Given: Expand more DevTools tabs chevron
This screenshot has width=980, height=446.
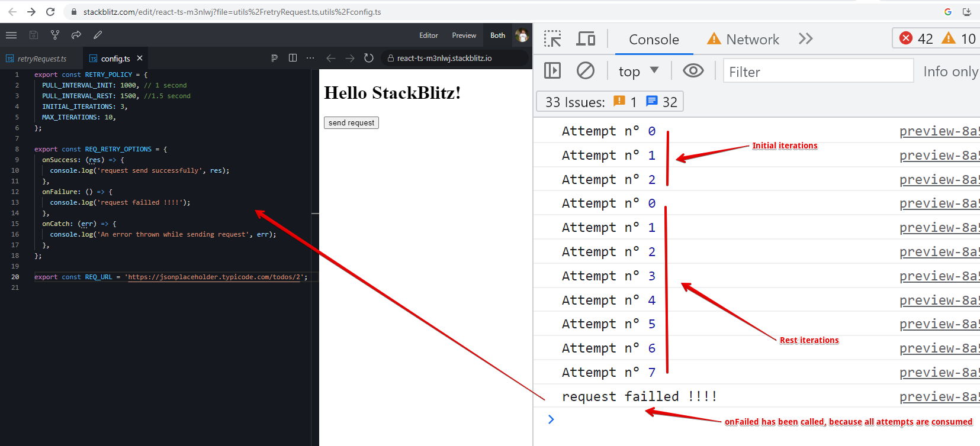Looking at the screenshot, I should [x=805, y=39].
